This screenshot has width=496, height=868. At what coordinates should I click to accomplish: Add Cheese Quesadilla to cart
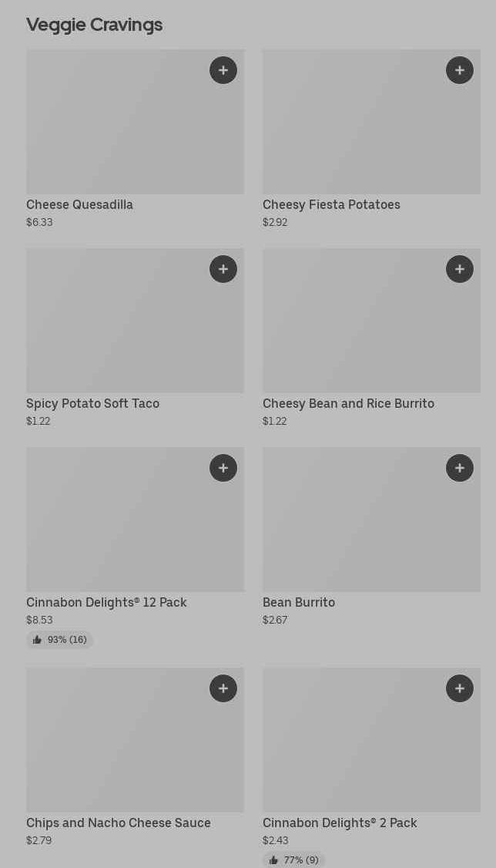pyautogui.click(x=223, y=70)
